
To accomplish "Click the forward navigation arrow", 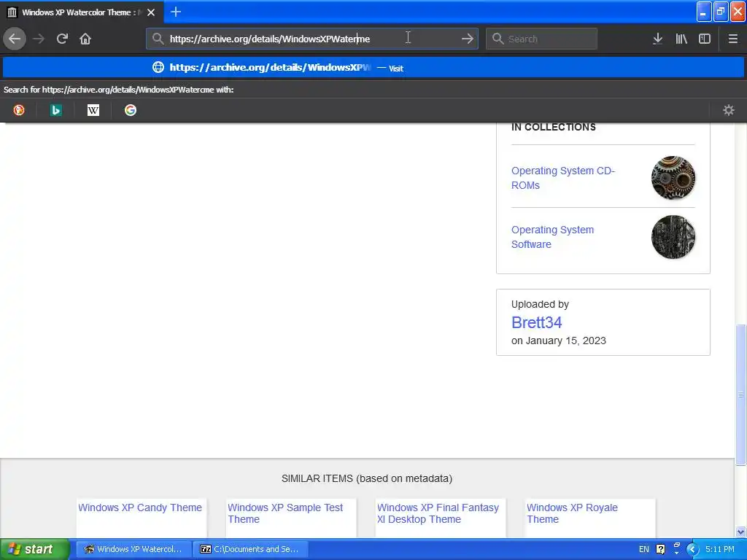I will [x=39, y=39].
